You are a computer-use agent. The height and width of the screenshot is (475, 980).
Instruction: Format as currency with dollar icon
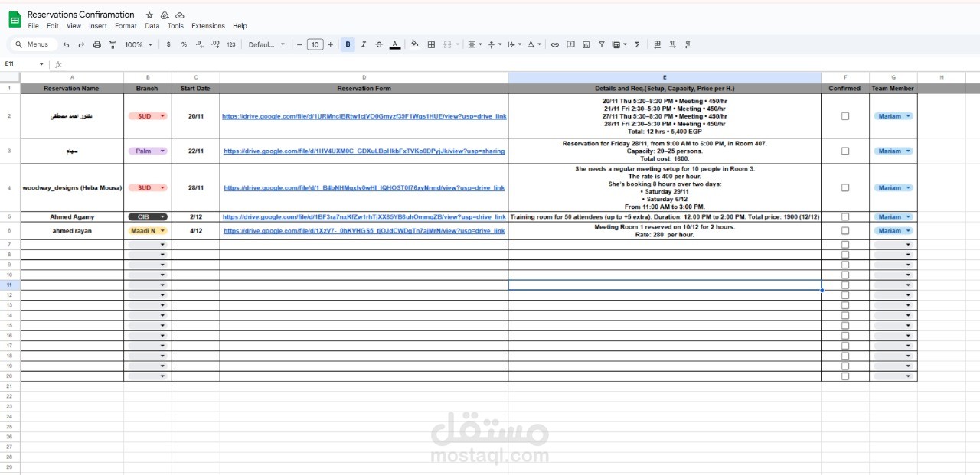pyautogui.click(x=168, y=44)
